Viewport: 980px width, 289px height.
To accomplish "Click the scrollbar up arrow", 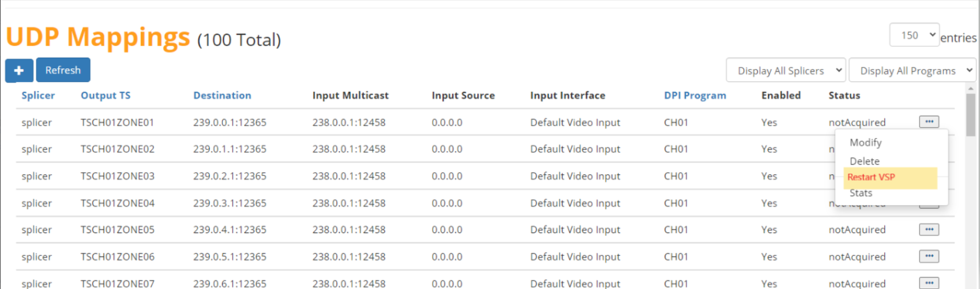I will tap(970, 88).
